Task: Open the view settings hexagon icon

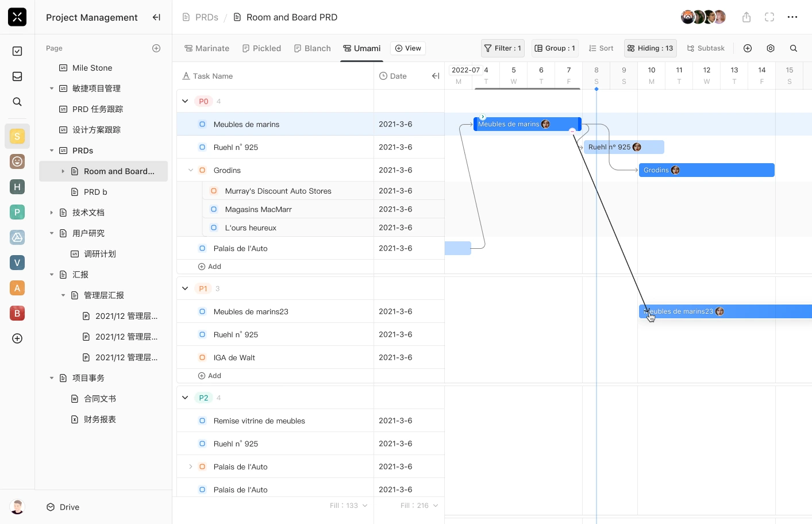Action: point(771,48)
